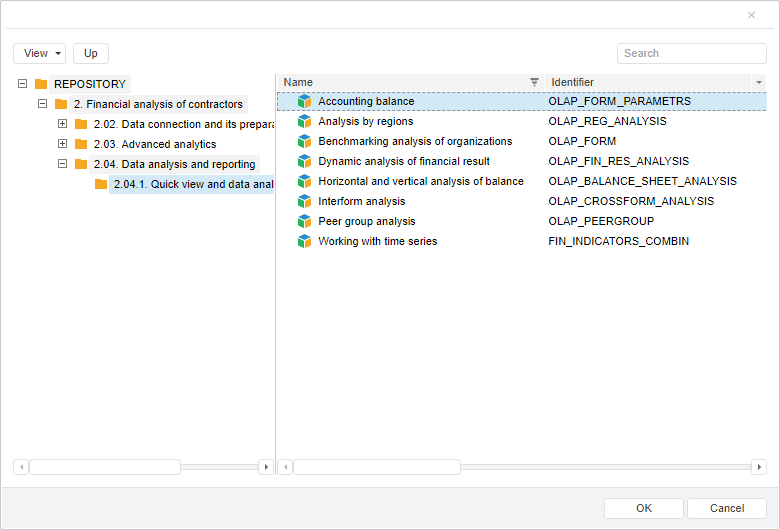This screenshot has width=780, height=530.
Task: Click the OLAP_FORM_PARAMETRS identifier cell
Action: [619, 102]
